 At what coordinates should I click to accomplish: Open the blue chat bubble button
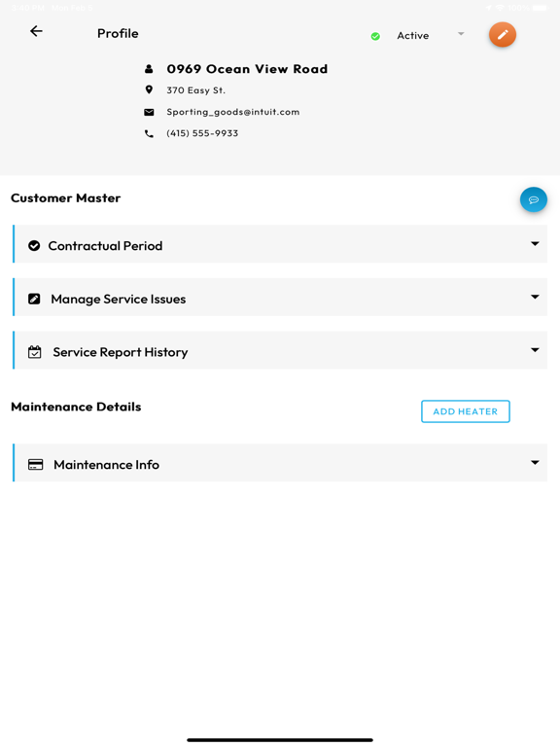point(534,199)
